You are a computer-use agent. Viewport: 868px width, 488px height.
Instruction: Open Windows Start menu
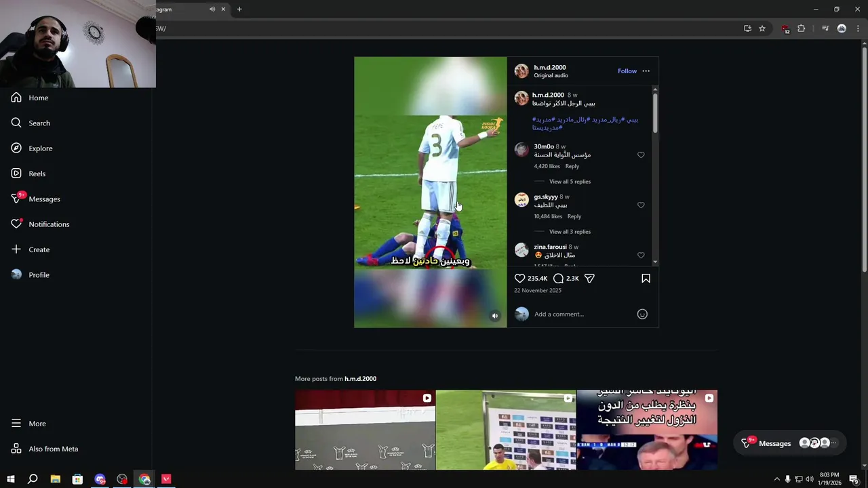click(11, 479)
